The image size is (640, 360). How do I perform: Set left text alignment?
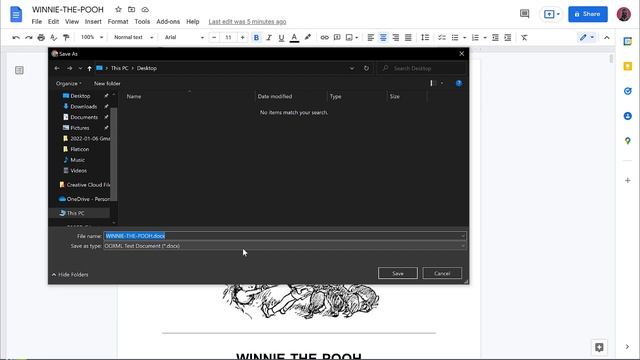click(371, 38)
